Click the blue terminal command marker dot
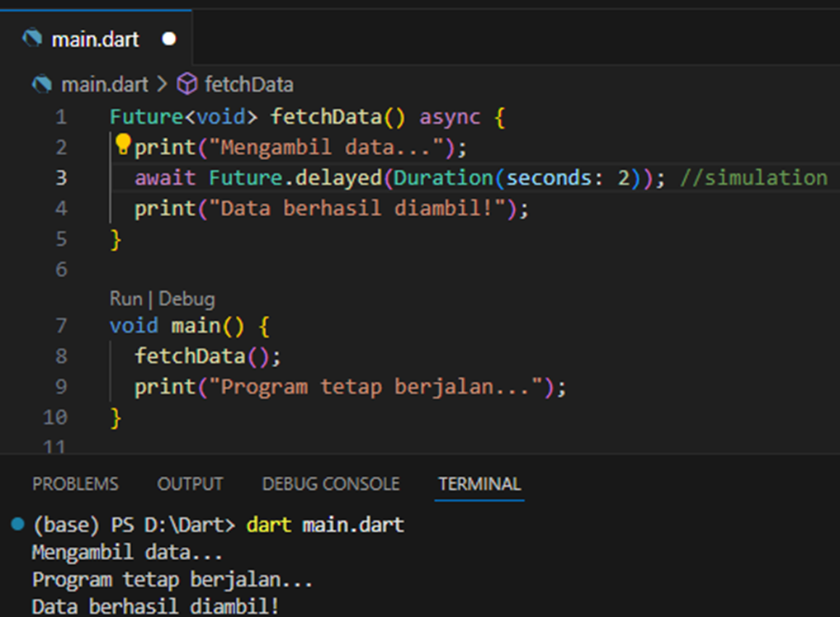The width and height of the screenshot is (840, 617). [x=18, y=525]
